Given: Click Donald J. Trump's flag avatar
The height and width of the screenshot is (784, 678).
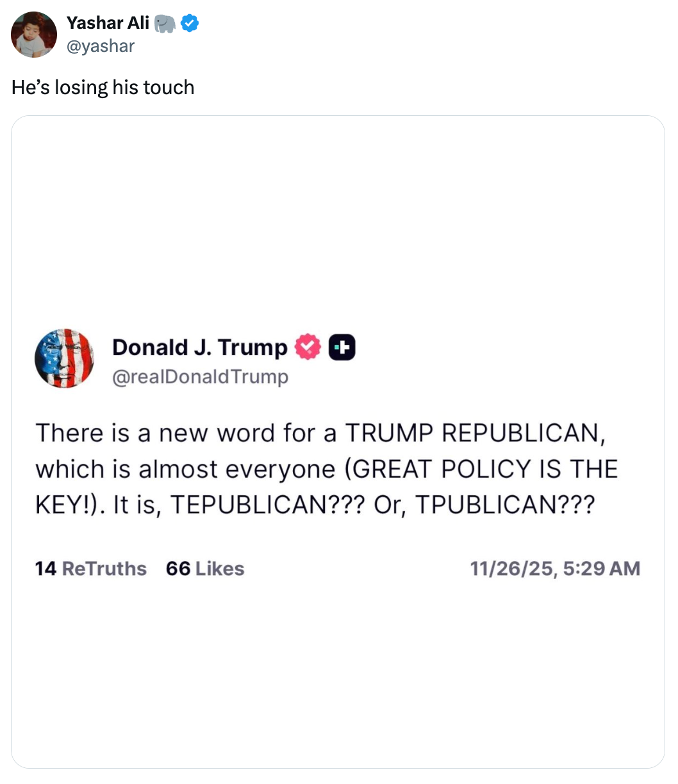Looking at the screenshot, I should [64, 359].
